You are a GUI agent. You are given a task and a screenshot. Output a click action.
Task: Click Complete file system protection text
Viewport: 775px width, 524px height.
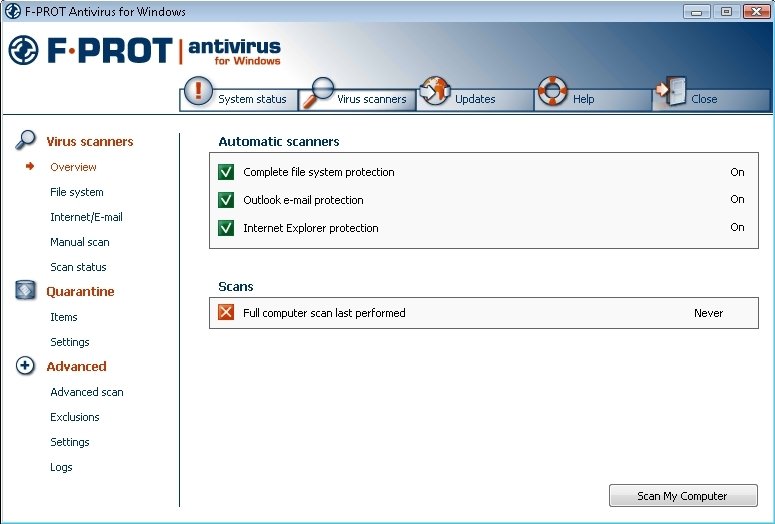coord(319,172)
